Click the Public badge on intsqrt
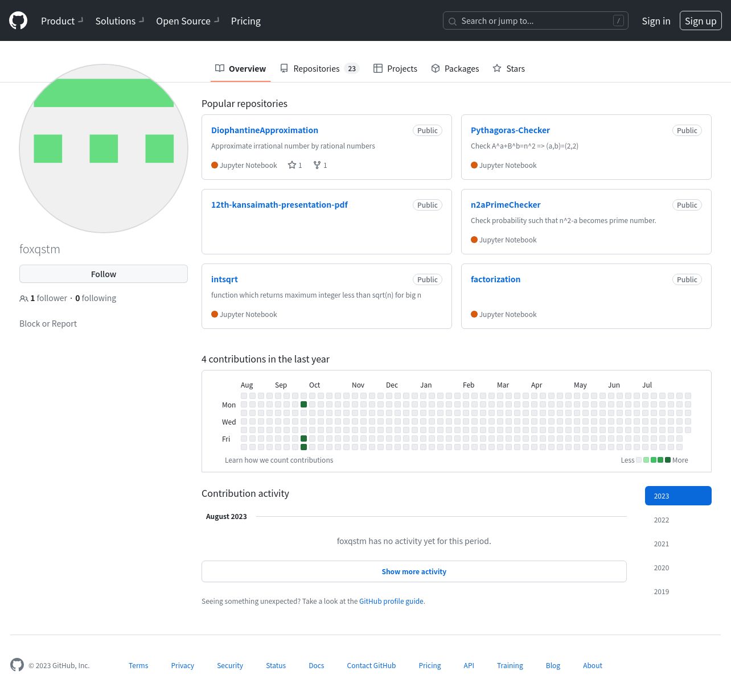The image size is (731, 700). click(x=428, y=279)
